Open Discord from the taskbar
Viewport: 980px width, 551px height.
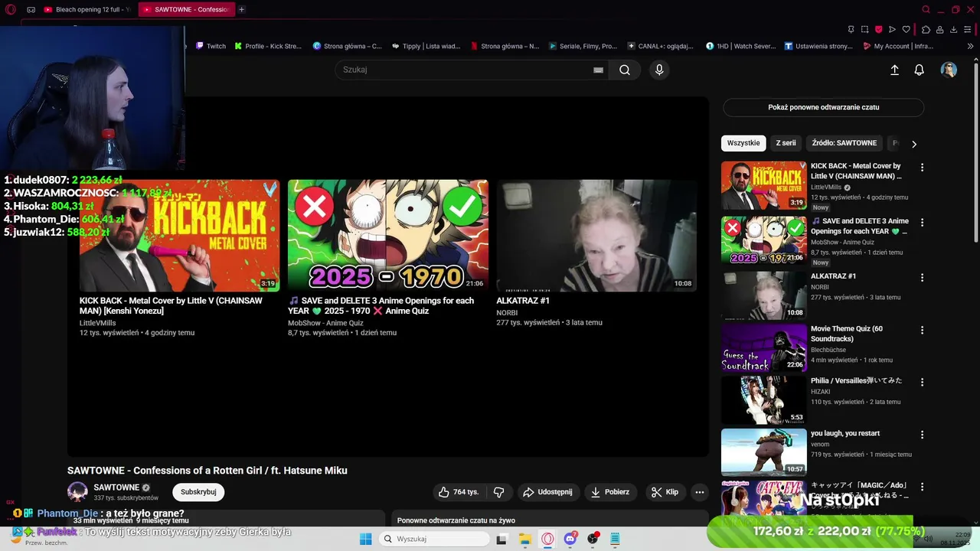tap(570, 539)
